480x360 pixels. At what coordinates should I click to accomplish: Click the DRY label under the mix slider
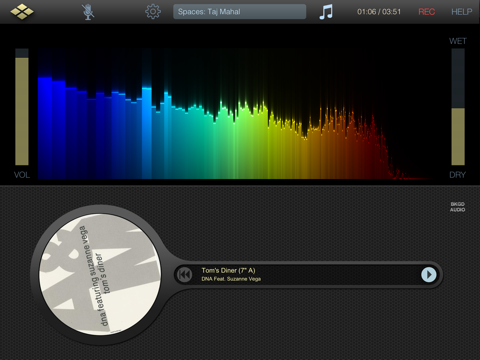coord(457,175)
